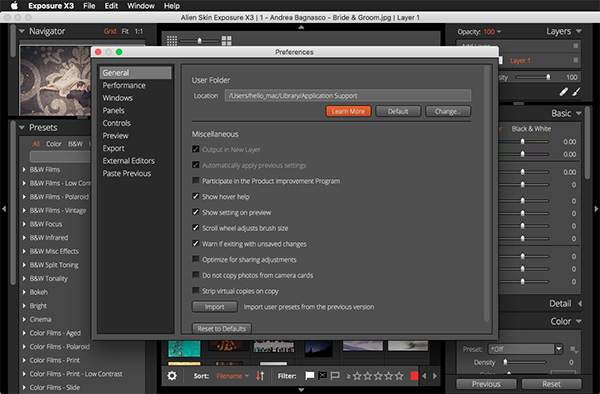
Task: Open the File menu
Action: pos(89,6)
